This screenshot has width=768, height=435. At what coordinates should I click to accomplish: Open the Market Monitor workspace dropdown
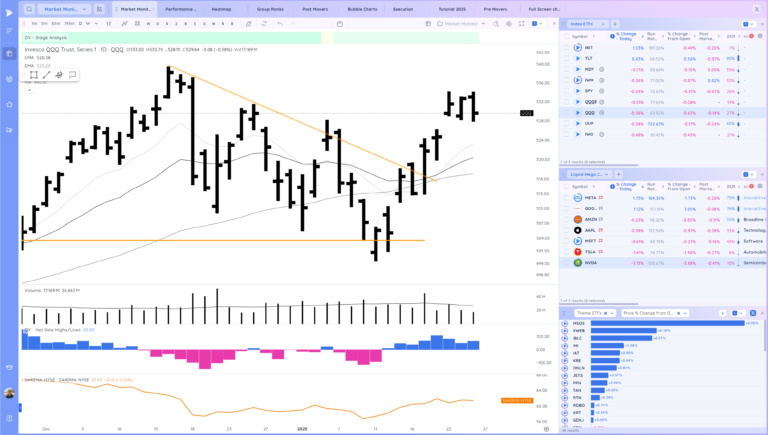click(84, 8)
